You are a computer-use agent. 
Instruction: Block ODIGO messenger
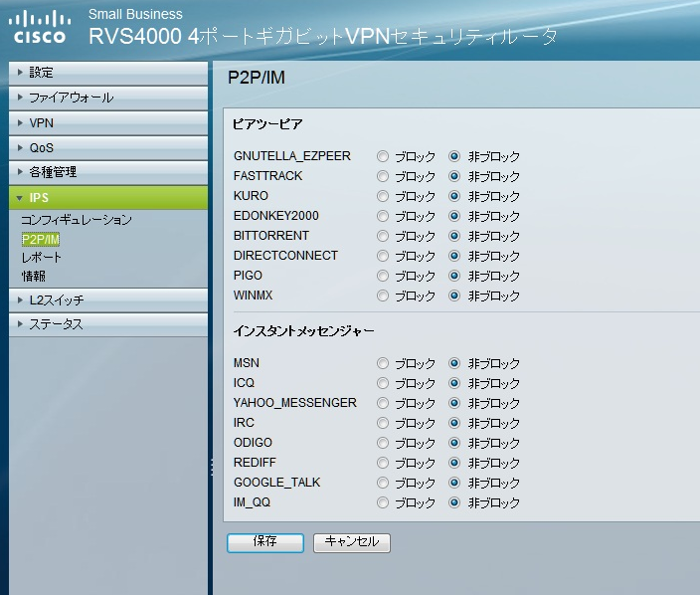[383, 443]
